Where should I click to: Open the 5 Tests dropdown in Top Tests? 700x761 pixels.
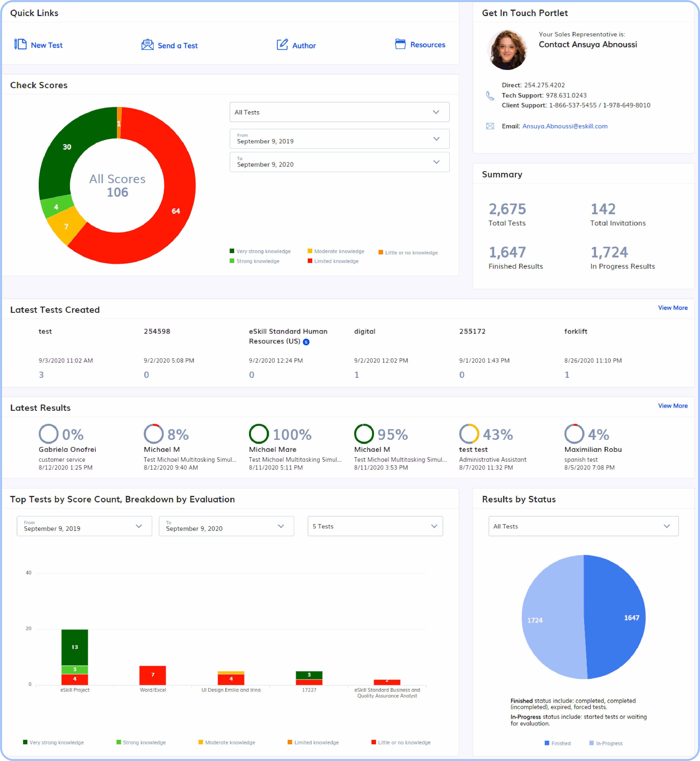(375, 526)
